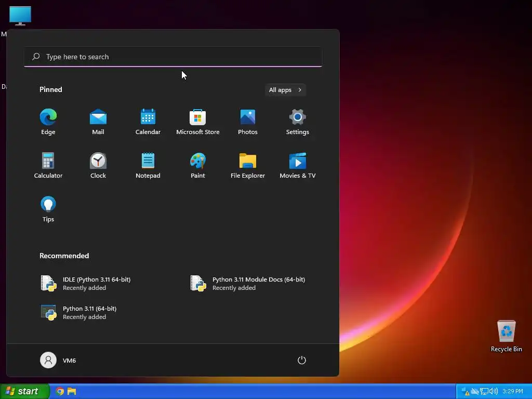Open Settings from pinned apps
This screenshot has width=532, height=399.
click(298, 122)
